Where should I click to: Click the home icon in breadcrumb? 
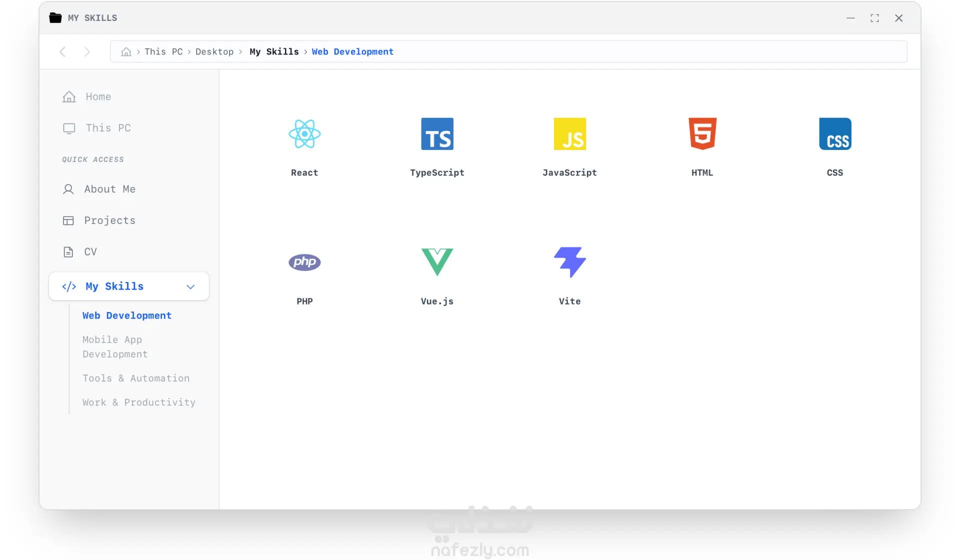pos(126,51)
